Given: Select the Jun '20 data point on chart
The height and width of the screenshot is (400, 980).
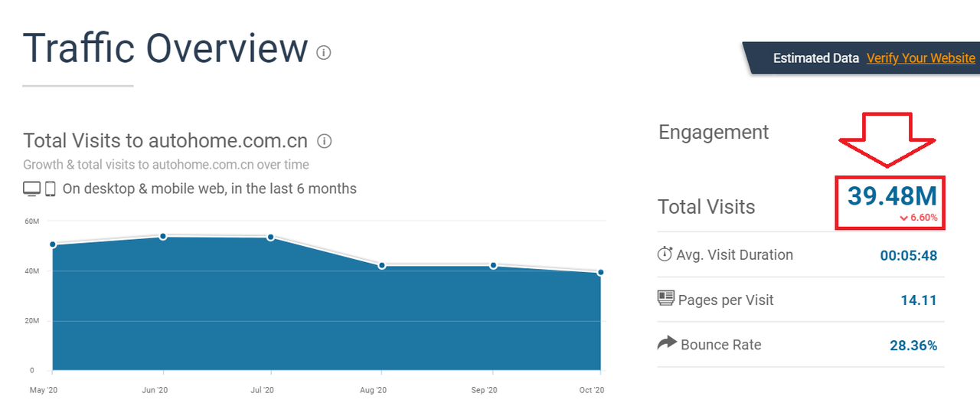Looking at the screenshot, I should point(163,236).
